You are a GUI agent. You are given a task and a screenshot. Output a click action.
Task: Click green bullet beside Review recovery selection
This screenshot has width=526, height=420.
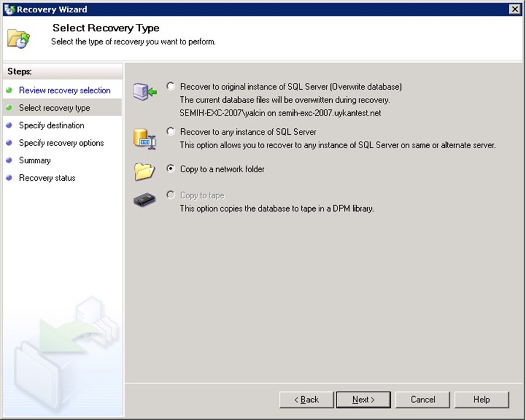pyautogui.click(x=9, y=90)
